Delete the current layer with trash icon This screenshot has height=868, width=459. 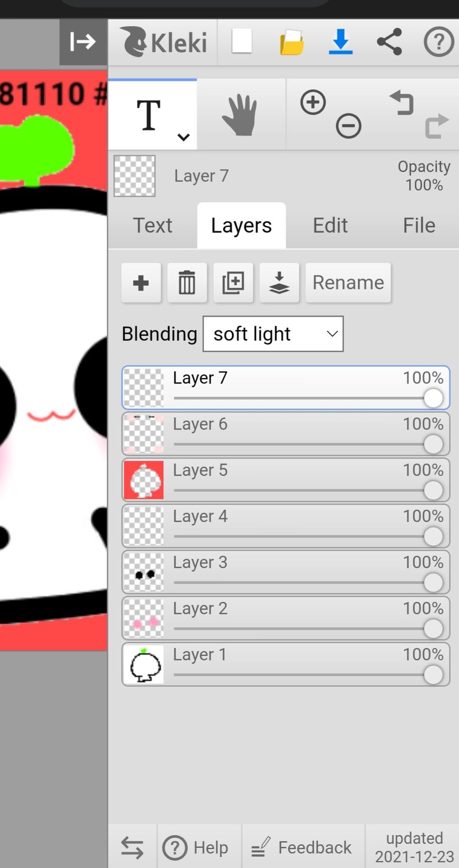(187, 283)
